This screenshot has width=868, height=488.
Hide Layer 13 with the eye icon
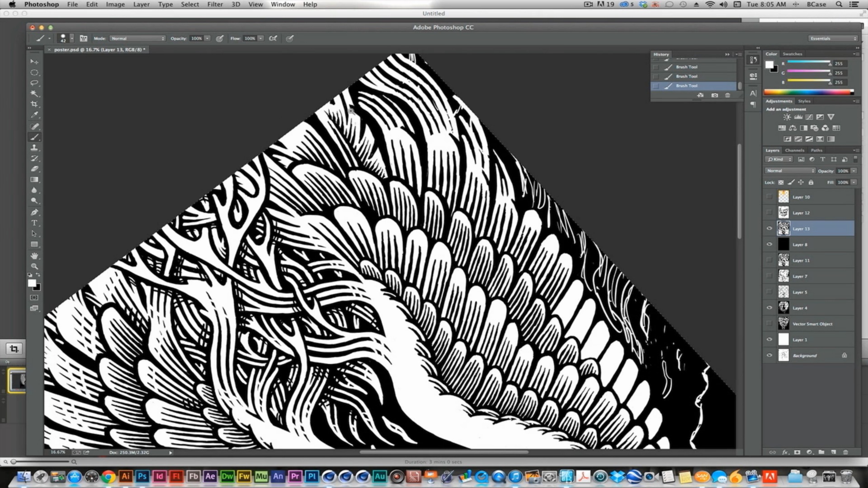click(x=769, y=229)
